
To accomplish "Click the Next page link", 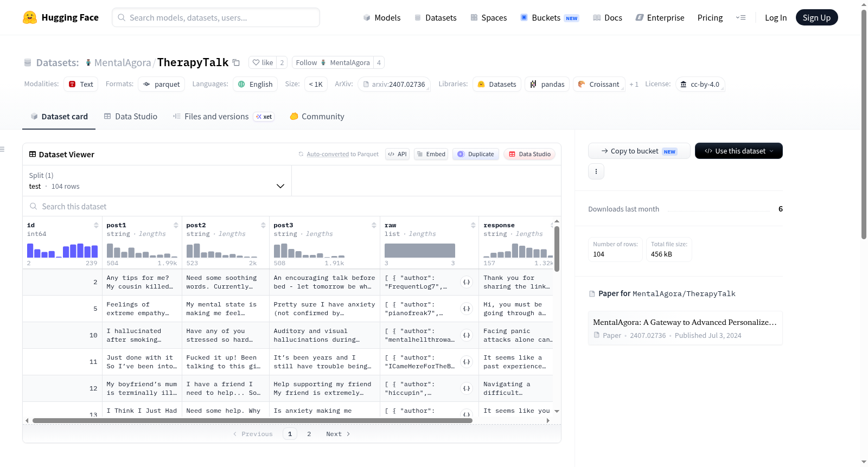I will coord(338,434).
